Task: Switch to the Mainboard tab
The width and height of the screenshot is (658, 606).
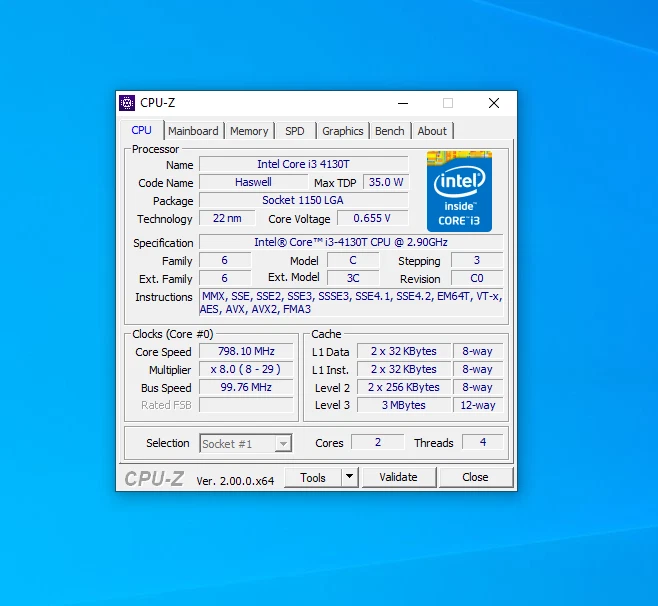Action: [x=193, y=131]
